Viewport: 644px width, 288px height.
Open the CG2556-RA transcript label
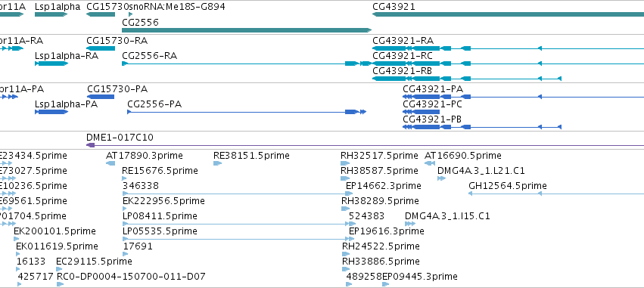coord(150,56)
